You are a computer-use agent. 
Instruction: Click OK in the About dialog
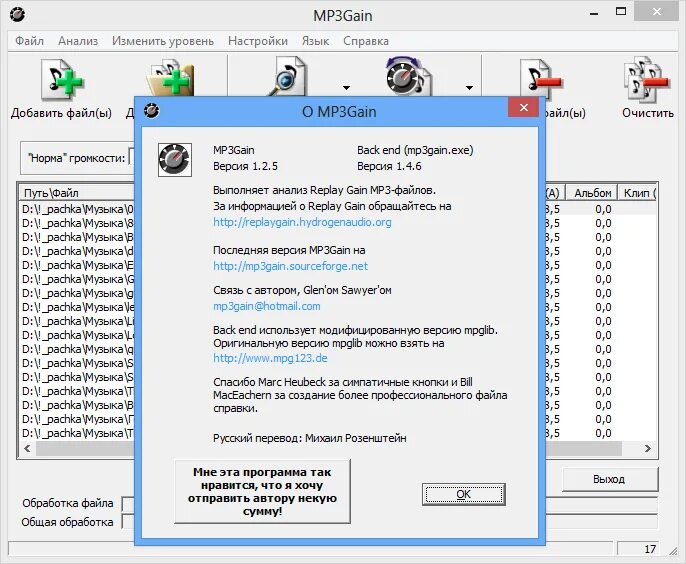pos(464,494)
